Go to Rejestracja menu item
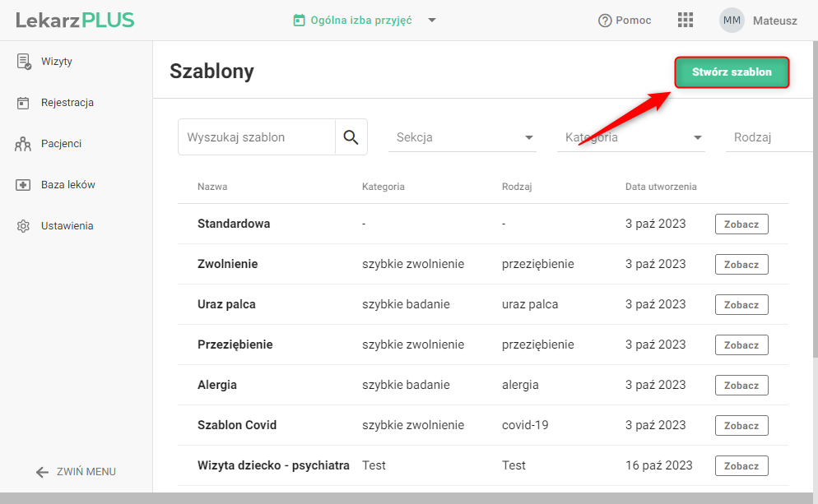 [67, 103]
